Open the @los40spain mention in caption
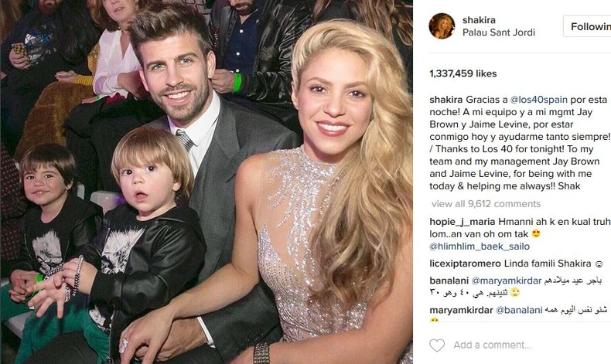This screenshot has height=364, width=611. click(538, 100)
